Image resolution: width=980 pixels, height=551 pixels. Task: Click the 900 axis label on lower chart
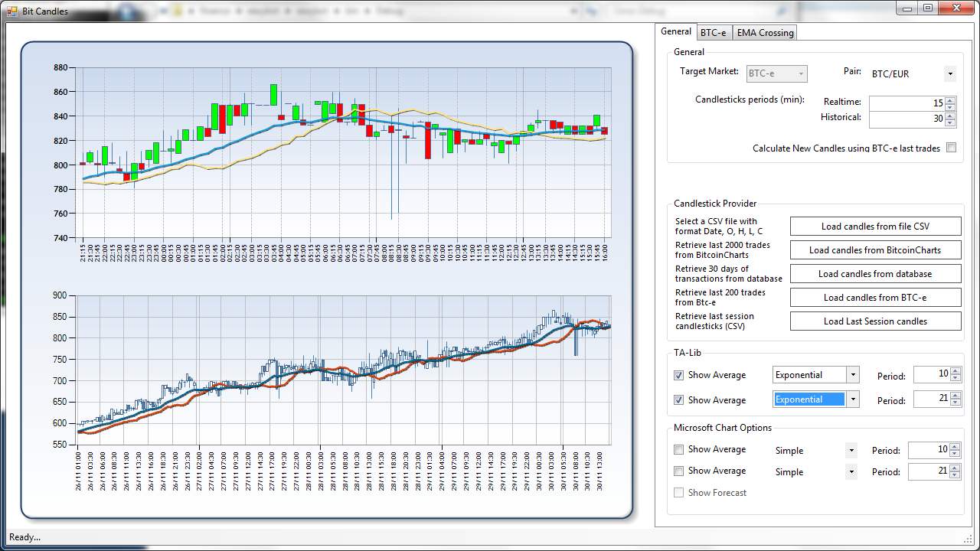60,295
